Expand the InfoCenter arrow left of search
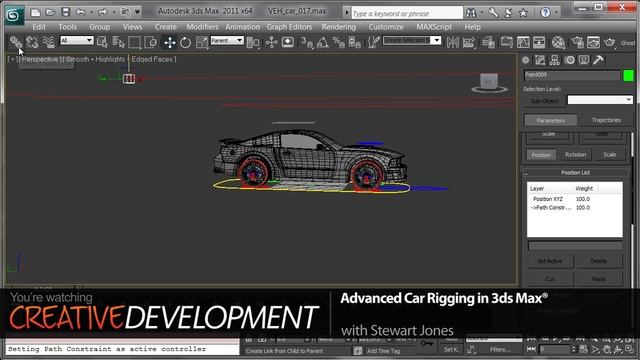The width and height of the screenshot is (640, 360). (x=347, y=13)
